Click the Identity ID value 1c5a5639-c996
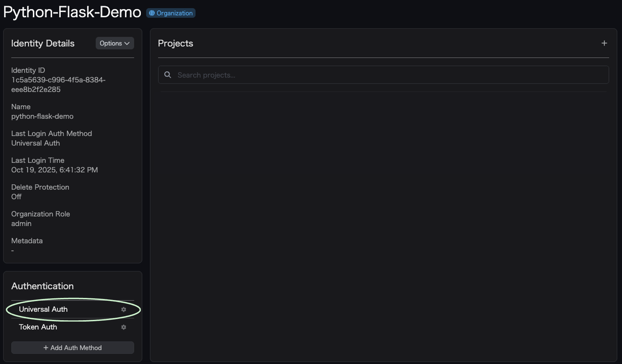The image size is (622, 364). pos(58,85)
